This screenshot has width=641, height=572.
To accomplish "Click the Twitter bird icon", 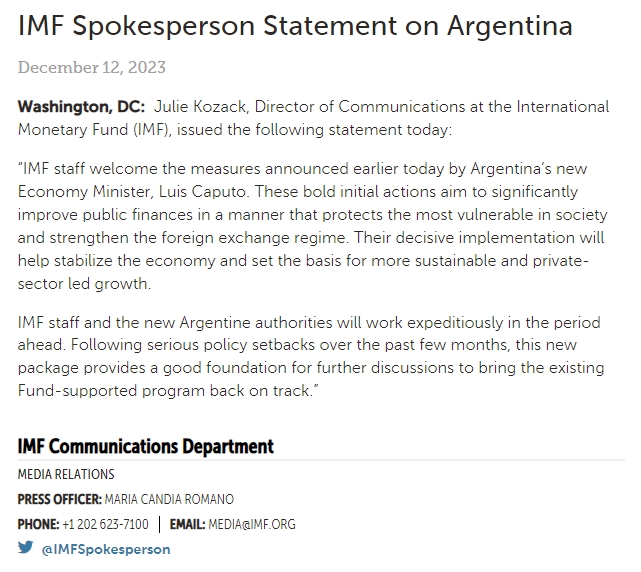I will [25, 548].
